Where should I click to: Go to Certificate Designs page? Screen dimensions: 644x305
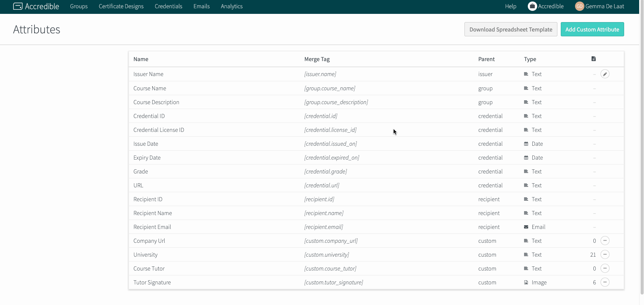tap(121, 6)
